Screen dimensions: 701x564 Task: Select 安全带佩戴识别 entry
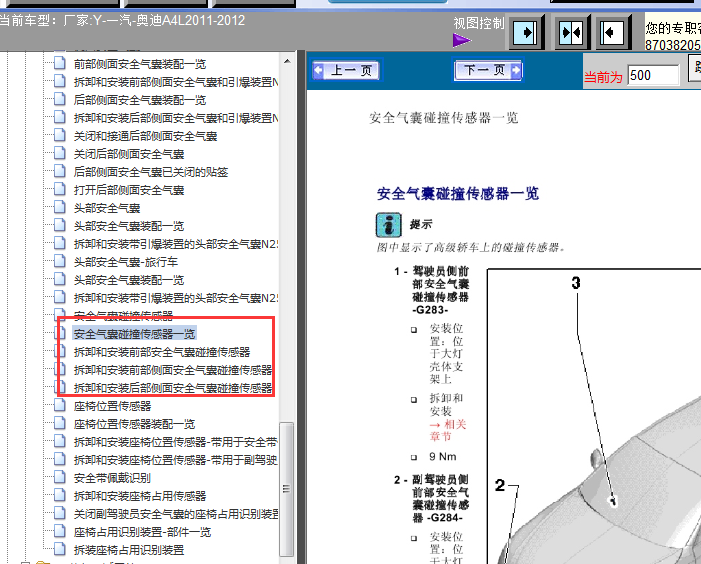[112, 478]
